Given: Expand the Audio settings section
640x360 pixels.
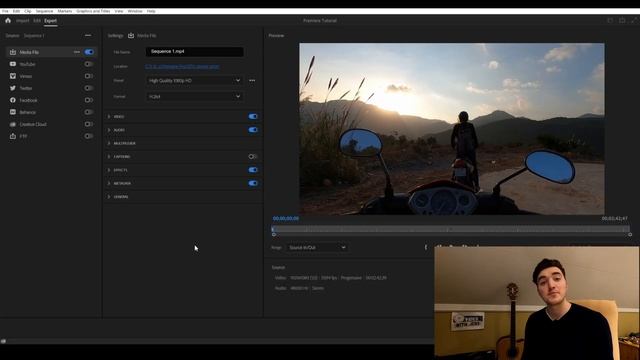Looking at the screenshot, I should coord(109,130).
